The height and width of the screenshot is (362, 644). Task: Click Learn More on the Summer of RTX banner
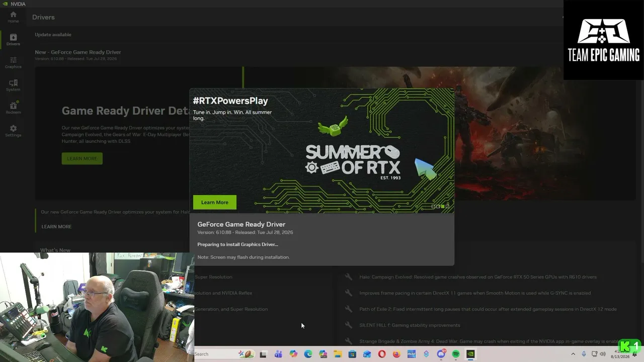click(215, 202)
